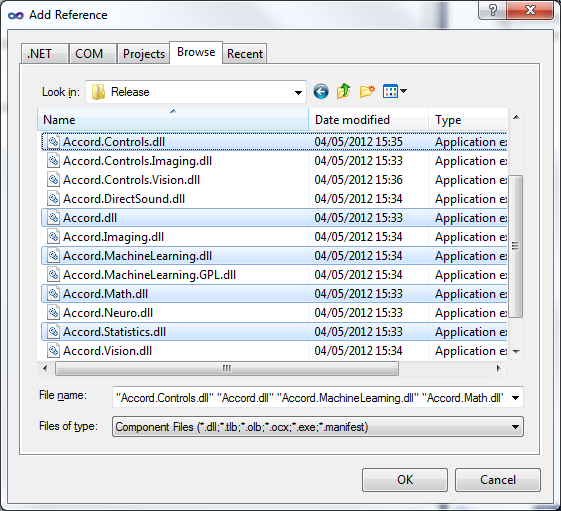Expand the View Menu dropdown arrow
The width and height of the screenshot is (561, 511).
403,91
